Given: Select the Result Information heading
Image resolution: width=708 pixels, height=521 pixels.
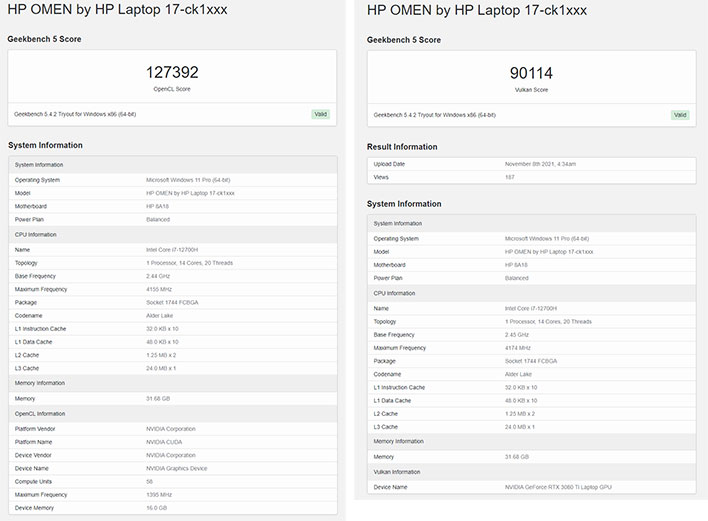Looking at the screenshot, I should (404, 147).
